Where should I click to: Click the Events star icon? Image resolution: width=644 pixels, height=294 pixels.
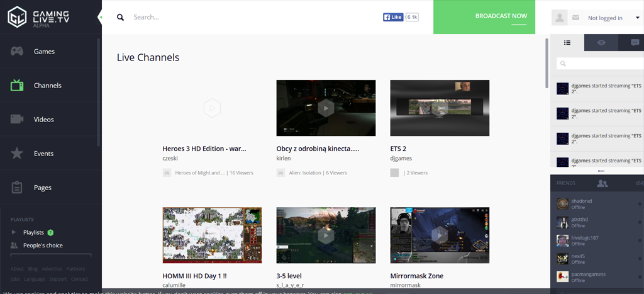[x=17, y=154]
